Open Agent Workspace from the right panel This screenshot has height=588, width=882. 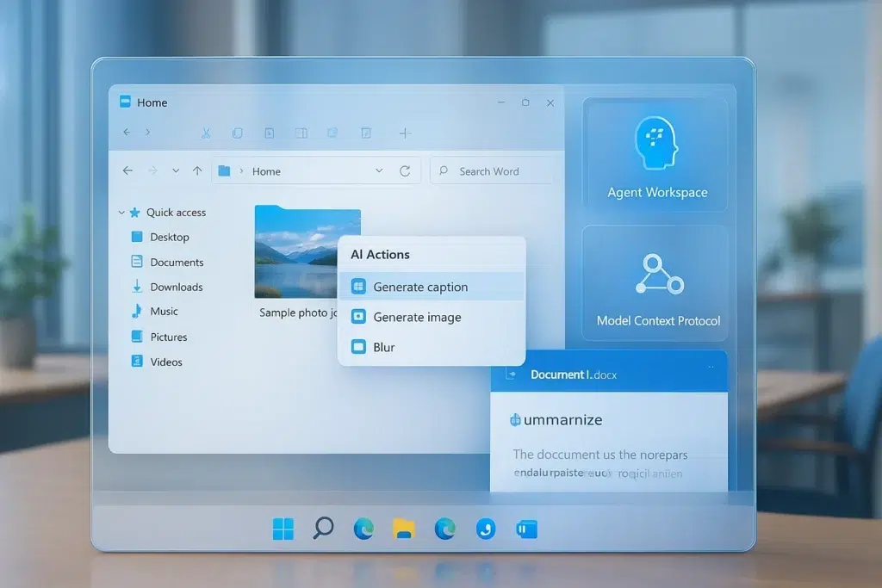(x=655, y=153)
